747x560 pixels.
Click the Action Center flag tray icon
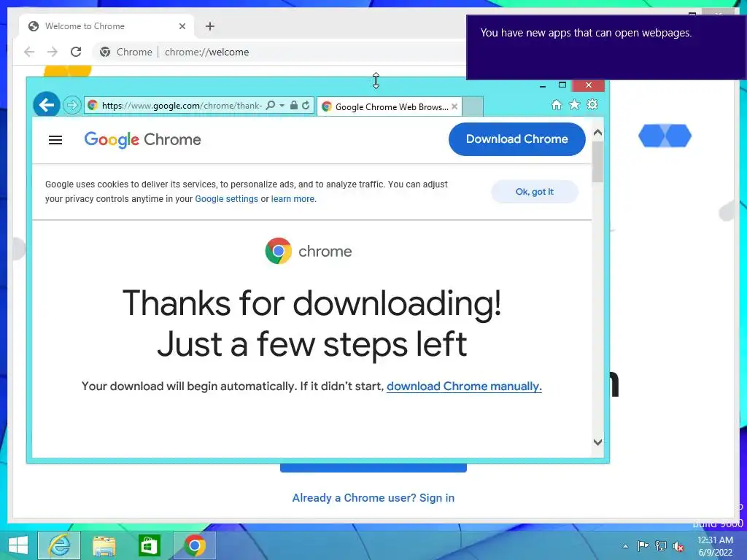coord(643,546)
